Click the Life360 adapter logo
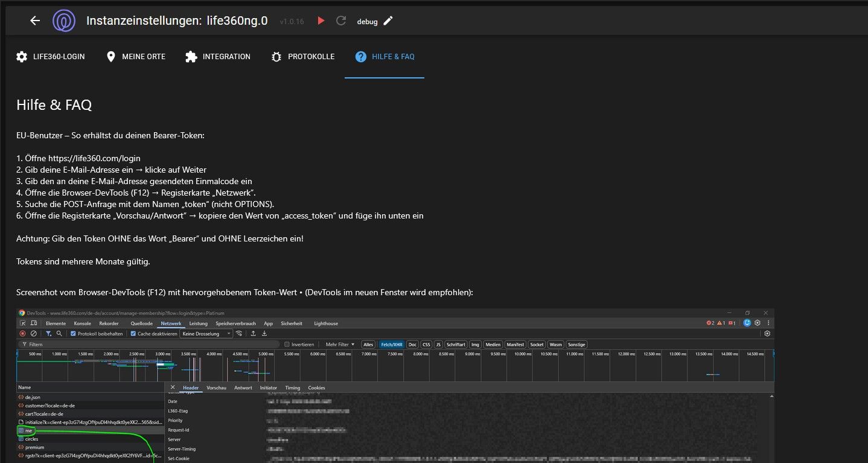The image size is (868, 463). (x=64, y=21)
